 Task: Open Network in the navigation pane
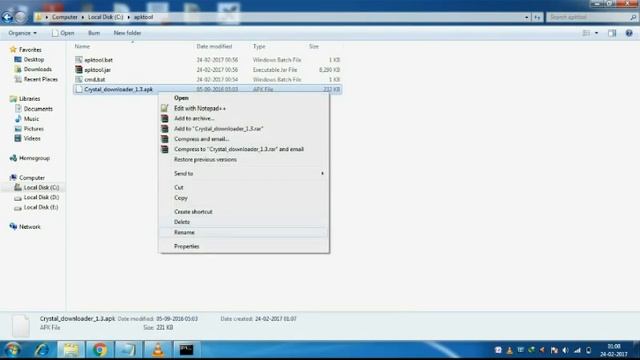[29, 227]
